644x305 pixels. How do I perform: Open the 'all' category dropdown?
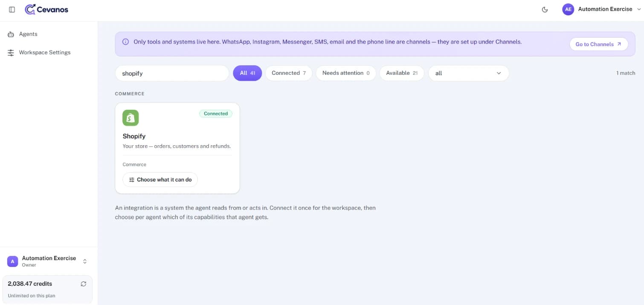tap(468, 73)
